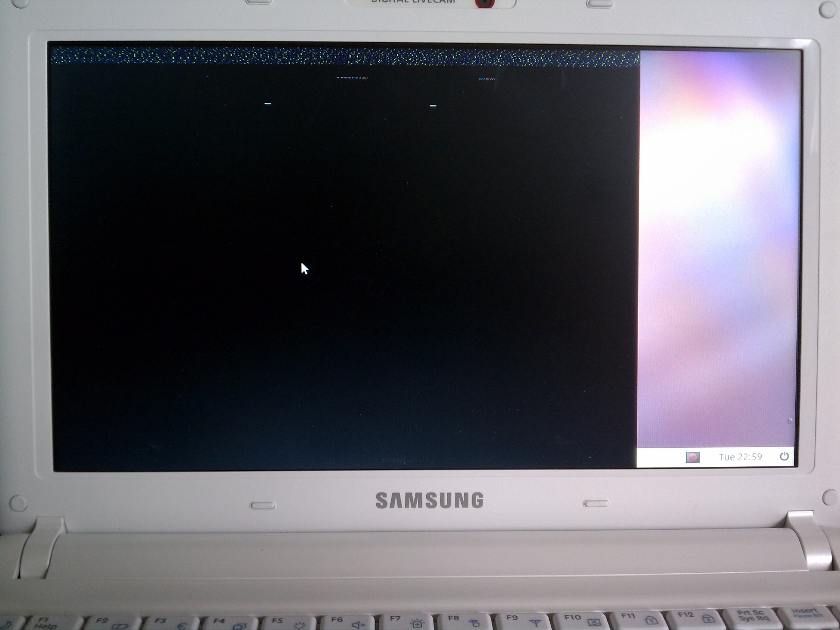The image size is (840, 630).
Task: Click the noisy green-blue strip at top
Action: [x=345, y=57]
